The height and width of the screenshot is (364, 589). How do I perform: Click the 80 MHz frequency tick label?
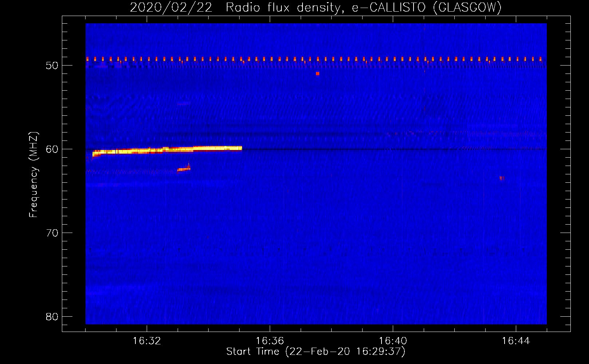coord(52,317)
